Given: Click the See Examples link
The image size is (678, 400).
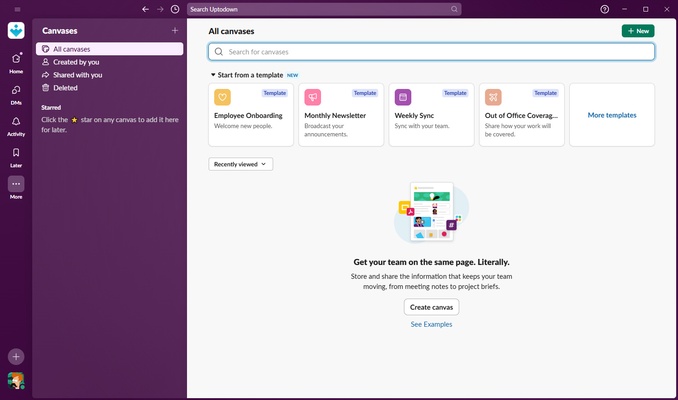Looking at the screenshot, I should (431, 324).
